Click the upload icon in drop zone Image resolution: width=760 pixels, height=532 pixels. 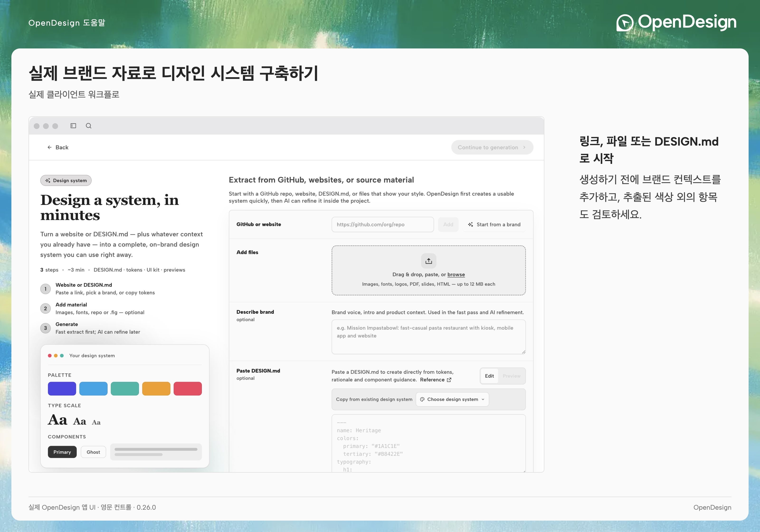(x=429, y=261)
